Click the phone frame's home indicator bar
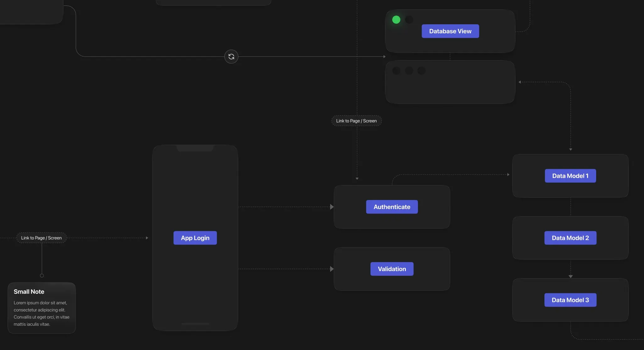The width and height of the screenshot is (644, 350). pyautogui.click(x=195, y=324)
